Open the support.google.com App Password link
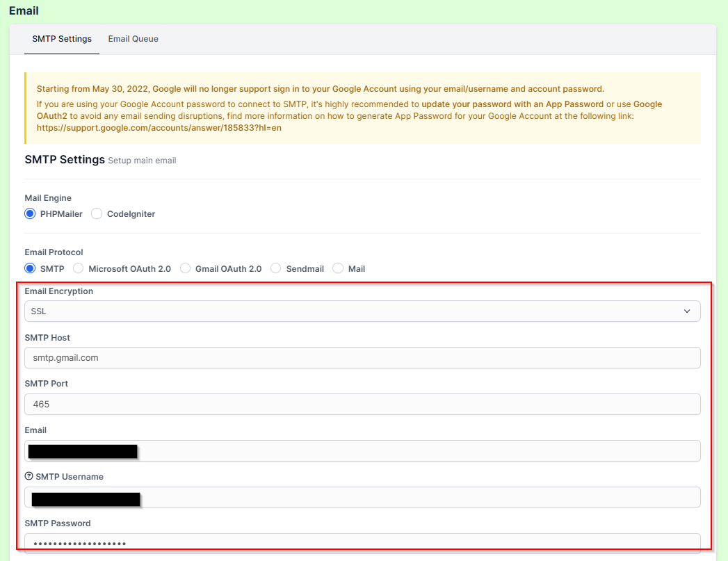Screen dimensions: 728x561 tap(159, 128)
